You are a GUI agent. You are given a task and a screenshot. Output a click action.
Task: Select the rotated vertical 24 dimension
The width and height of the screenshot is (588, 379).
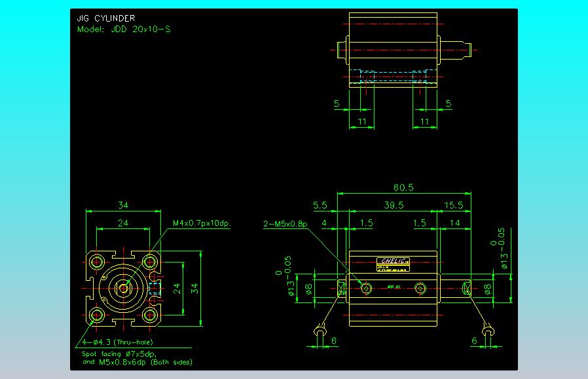177,288
